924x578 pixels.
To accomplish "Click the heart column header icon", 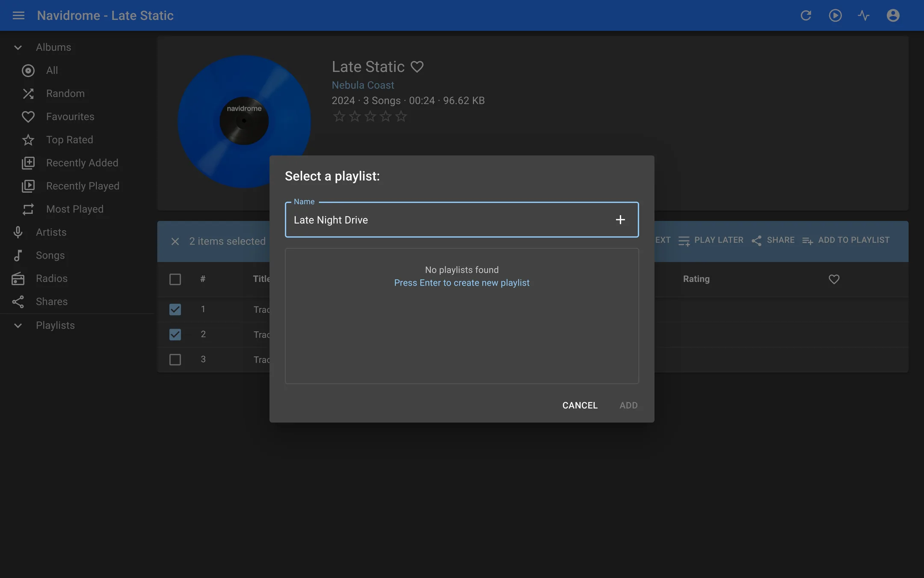I will pos(834,279).
